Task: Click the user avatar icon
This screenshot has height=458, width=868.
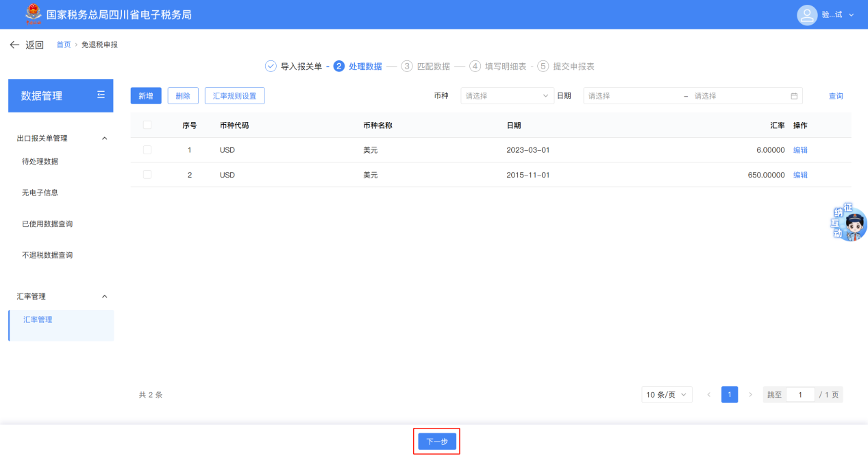Action: click(808, 15)
